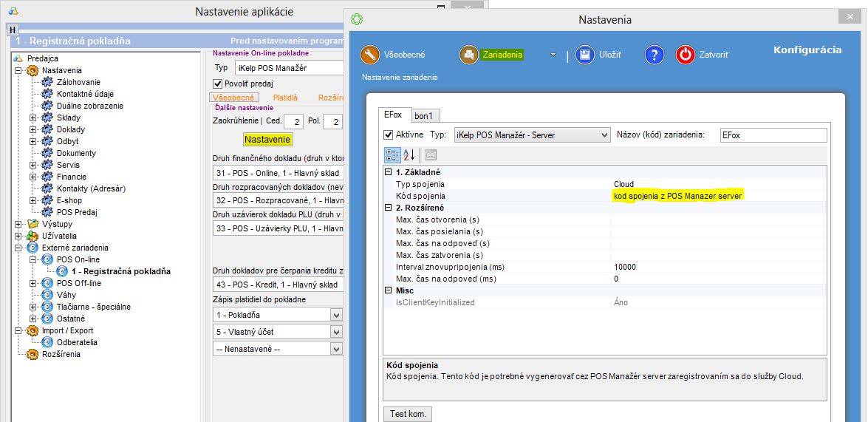
Task: Open the 1 - Pokladňa dropdown
Action: (x=336, y=315)
